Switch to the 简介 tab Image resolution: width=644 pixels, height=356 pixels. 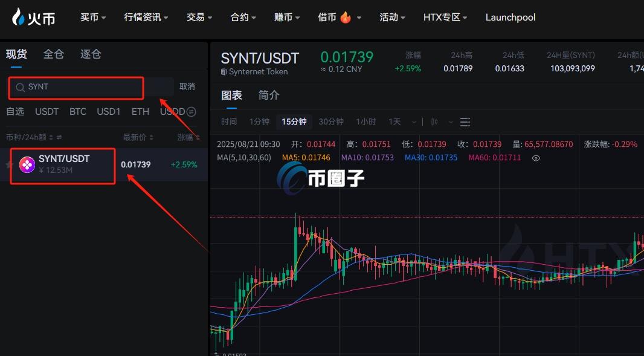(268, 95)
